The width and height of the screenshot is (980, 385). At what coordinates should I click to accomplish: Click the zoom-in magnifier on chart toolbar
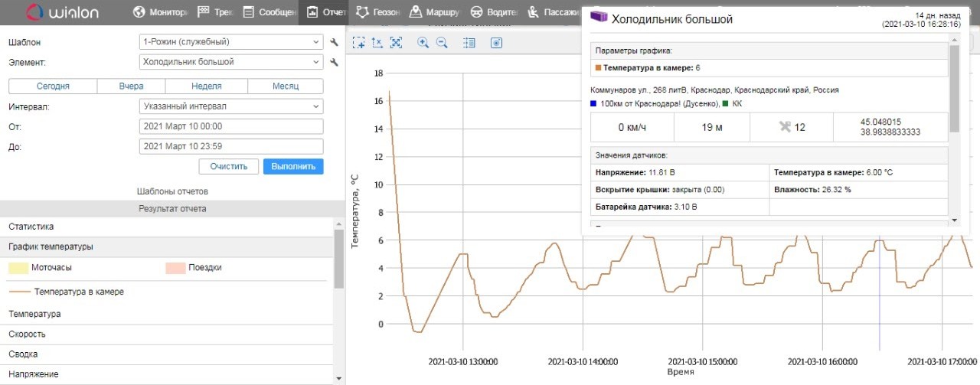click(423, 43)
